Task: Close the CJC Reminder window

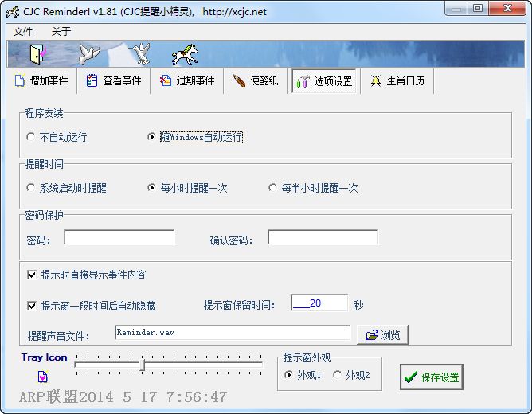Action: coord(507,9)
